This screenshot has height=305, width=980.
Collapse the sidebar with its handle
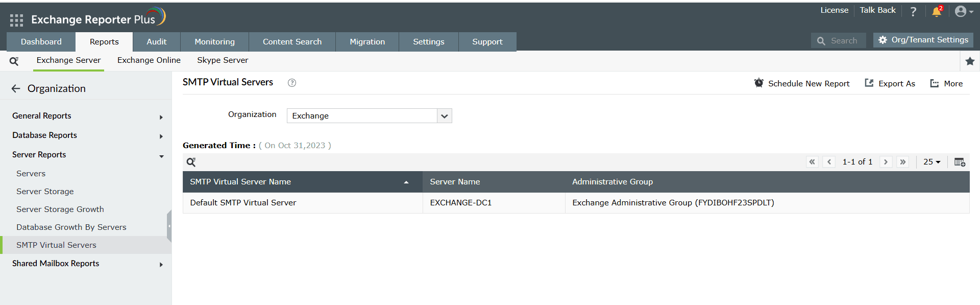pos(169,226)
